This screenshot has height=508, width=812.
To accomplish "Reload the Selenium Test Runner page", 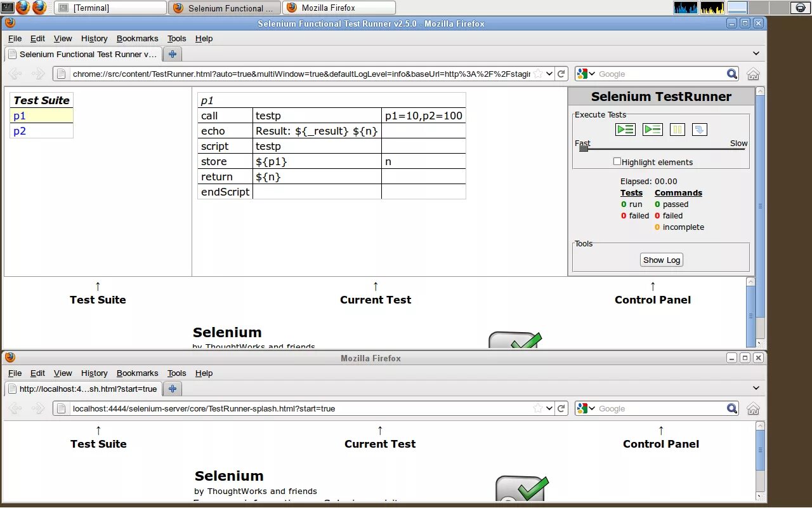I will pyautogui.click(x=561, y=74).
